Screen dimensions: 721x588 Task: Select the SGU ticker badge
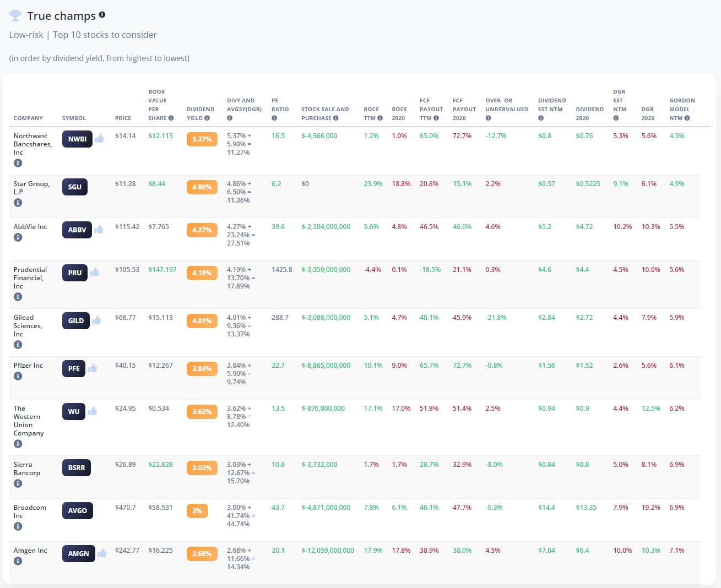tap(75, 187)
